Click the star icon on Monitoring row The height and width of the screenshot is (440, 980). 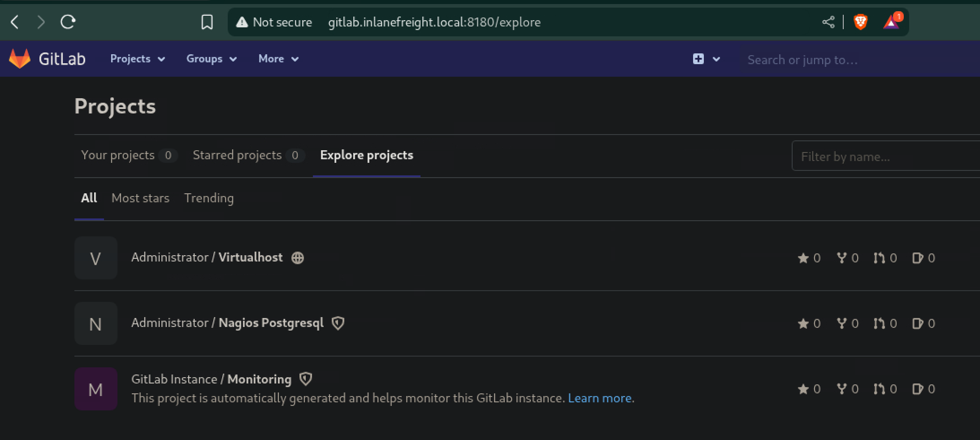coord(803,389)
